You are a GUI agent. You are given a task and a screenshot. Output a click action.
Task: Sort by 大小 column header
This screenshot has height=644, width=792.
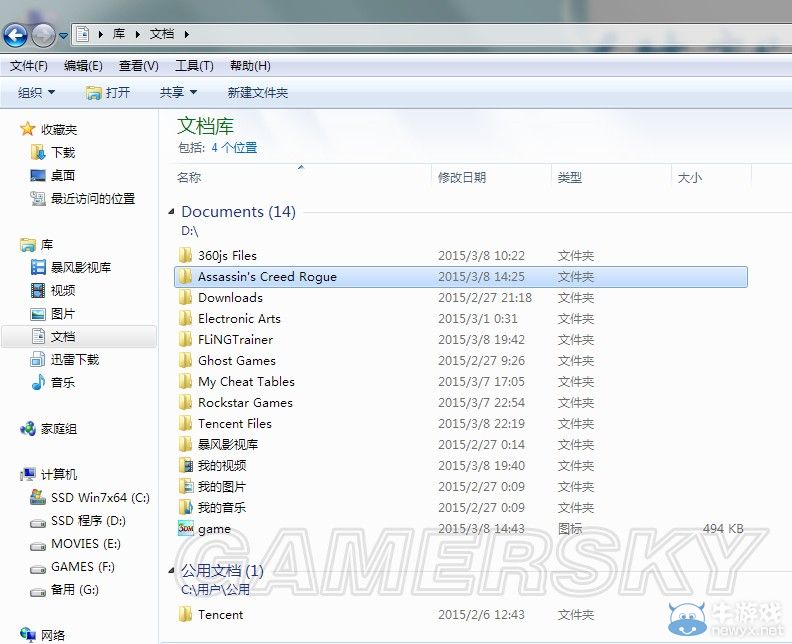(689, 177)
